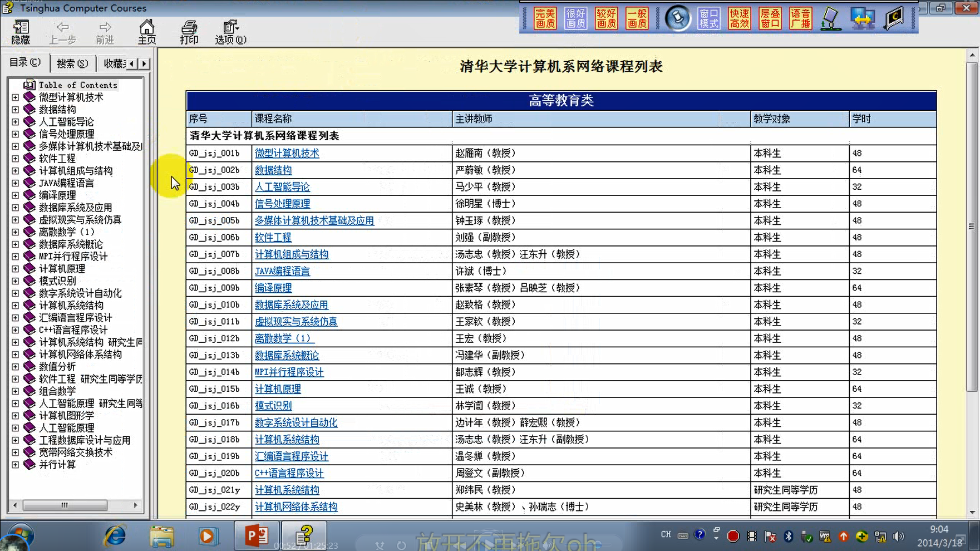
Task: Click the 语音广播 voice broadcast button
Action: 800,18
